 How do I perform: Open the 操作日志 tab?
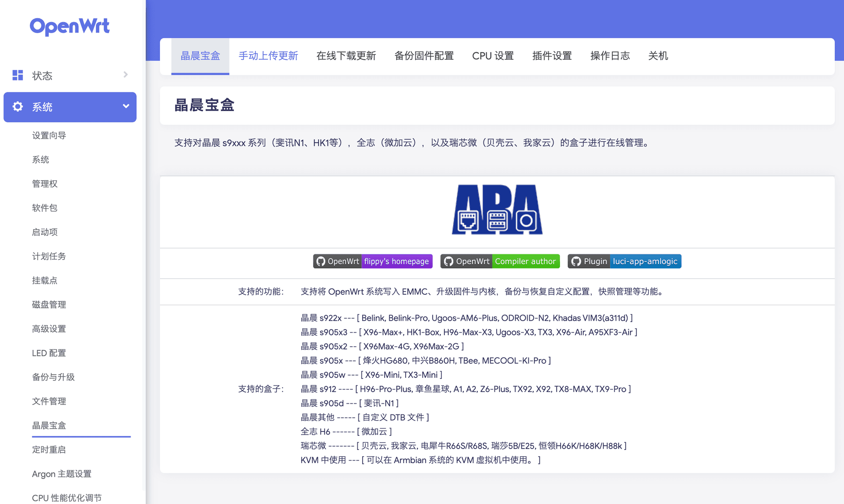coord(610,56)
